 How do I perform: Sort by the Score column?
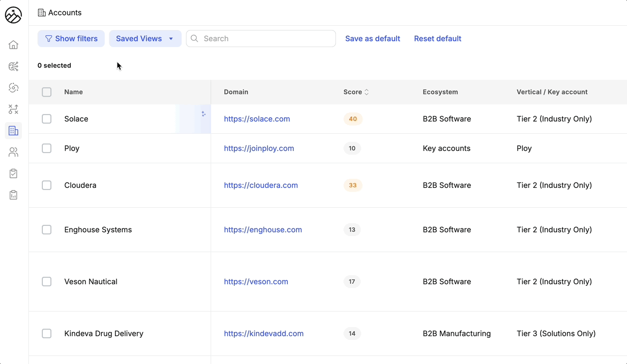tap(356, 92)
